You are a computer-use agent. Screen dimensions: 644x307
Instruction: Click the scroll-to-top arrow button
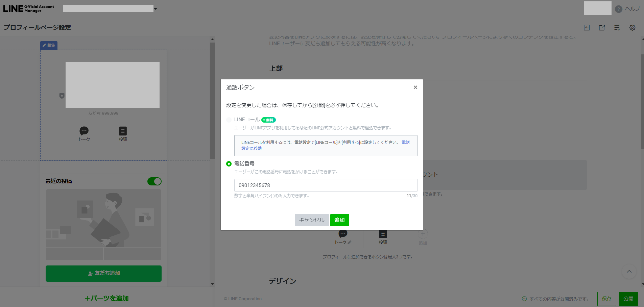[629, 272]
